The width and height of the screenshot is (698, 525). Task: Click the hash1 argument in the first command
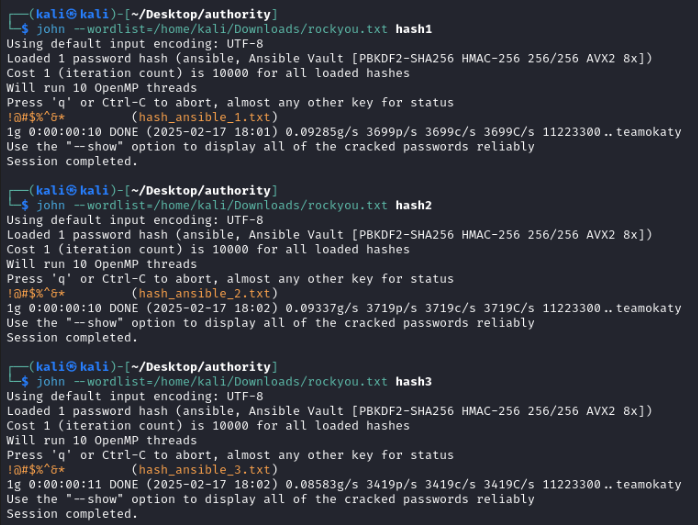(x=415, y=30)
